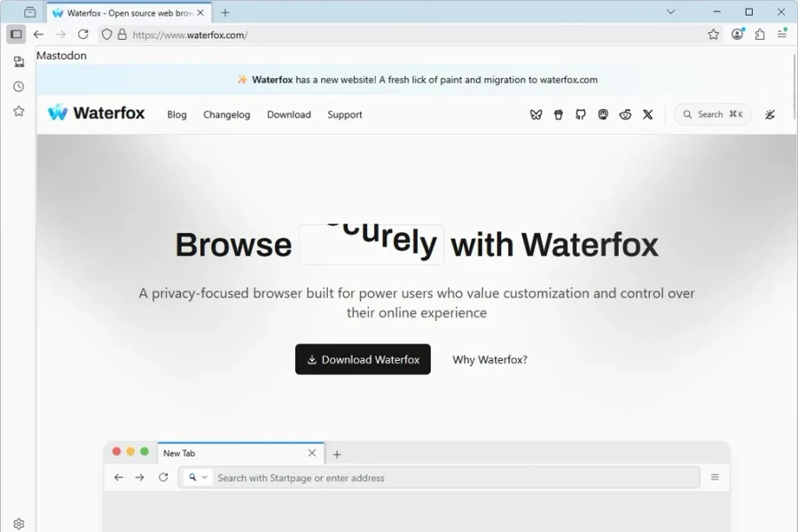Viewport: 798px width, 532px height.
Task: Open the donation cup icon
Action: pos(559,114)
